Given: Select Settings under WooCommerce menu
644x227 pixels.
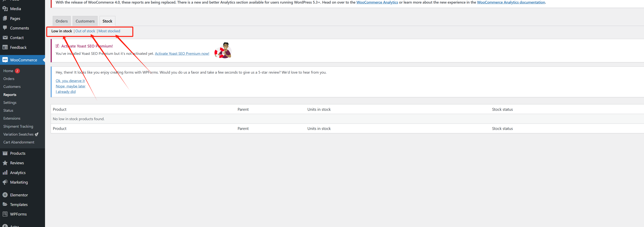Looking at the screenshot, I should pyautogui.click(x=10, y=102).
